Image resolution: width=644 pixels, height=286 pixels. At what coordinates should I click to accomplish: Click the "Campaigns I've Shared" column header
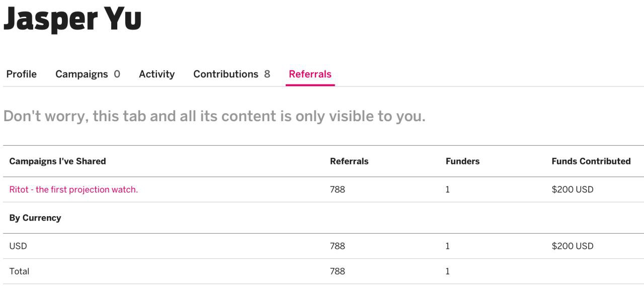pyautogui.click(x=57, y=161)
